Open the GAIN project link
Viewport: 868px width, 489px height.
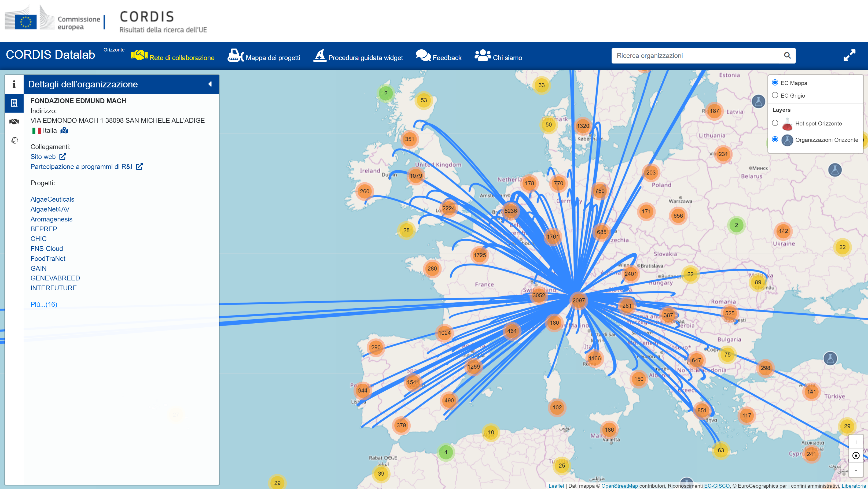(38, 268)
